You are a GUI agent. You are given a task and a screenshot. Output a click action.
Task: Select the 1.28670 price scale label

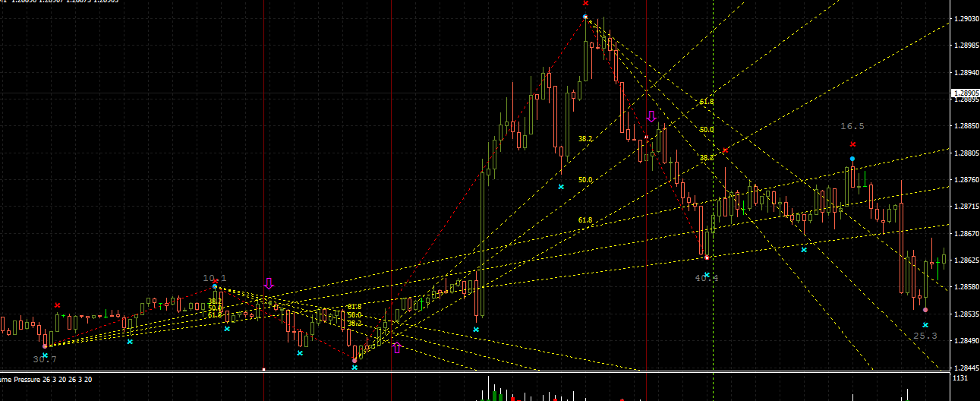(x=965, y=233)
